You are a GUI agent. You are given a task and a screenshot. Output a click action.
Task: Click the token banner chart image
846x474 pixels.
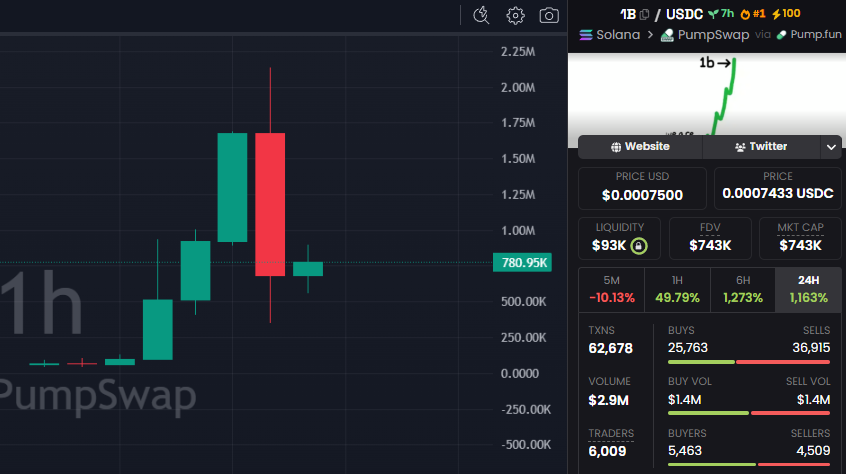pyautogui.click(x=707, y=94)
